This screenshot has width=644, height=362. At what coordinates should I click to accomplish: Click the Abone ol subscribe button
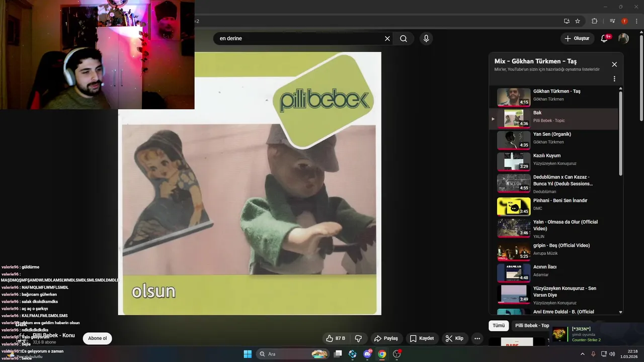coord(98,338)
